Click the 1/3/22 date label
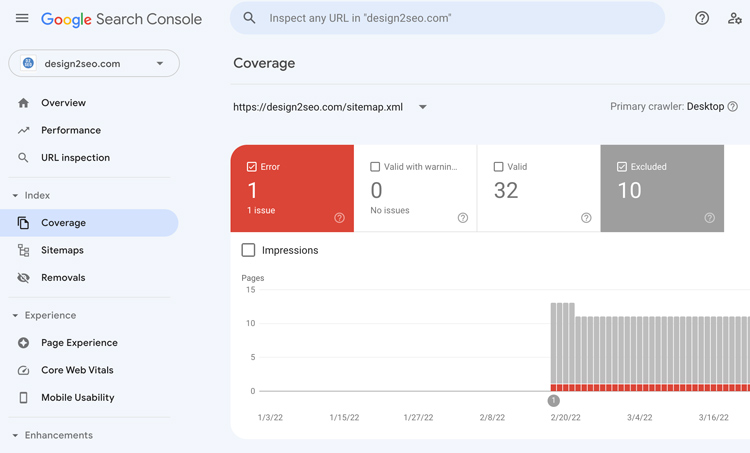Image resolution: width=750 pixels, height=453 pixels. pos(270,418)
